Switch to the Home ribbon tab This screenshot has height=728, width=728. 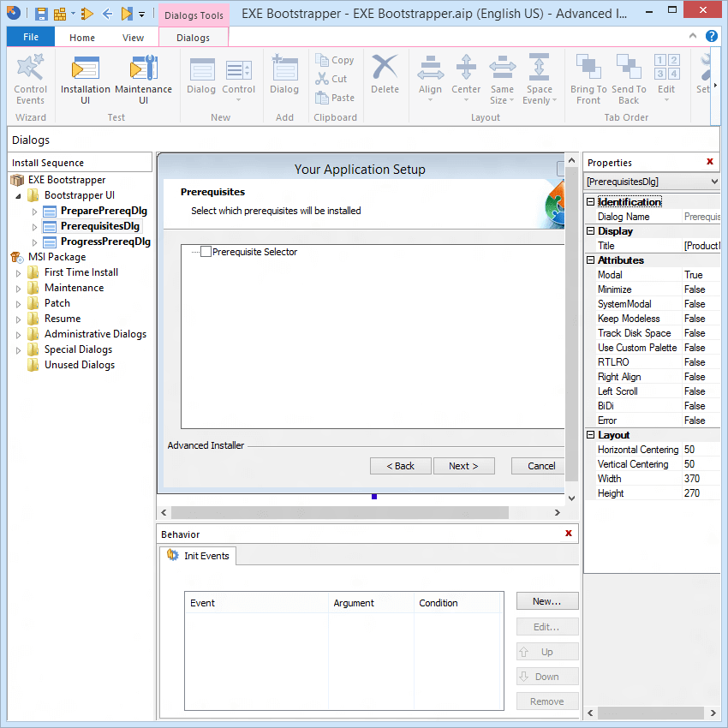click(x=82, y=38)
